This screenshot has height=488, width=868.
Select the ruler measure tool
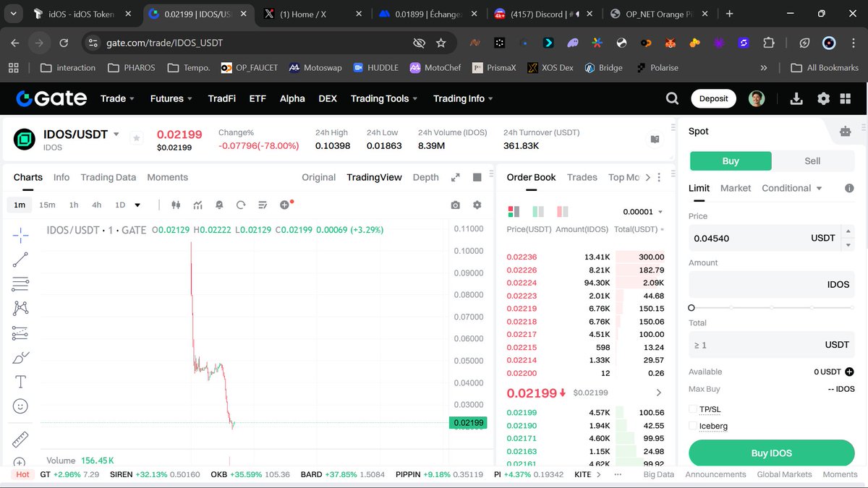(x=20, y=440)
